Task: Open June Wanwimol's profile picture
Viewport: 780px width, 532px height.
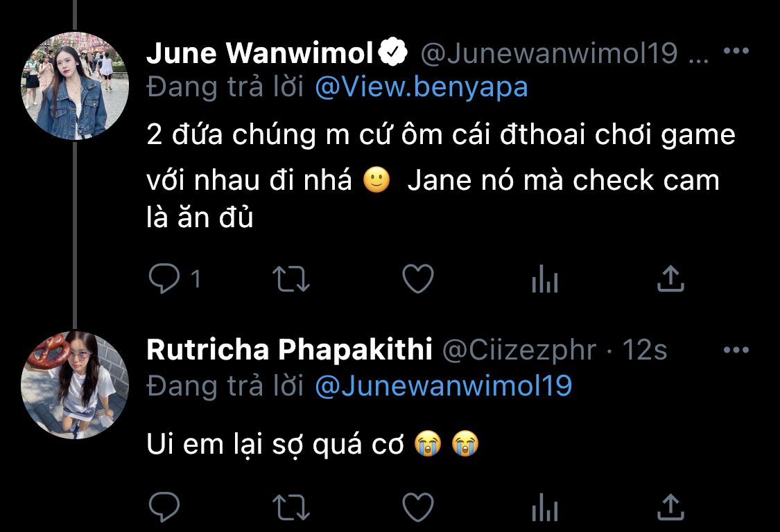Action: point(75,85)
